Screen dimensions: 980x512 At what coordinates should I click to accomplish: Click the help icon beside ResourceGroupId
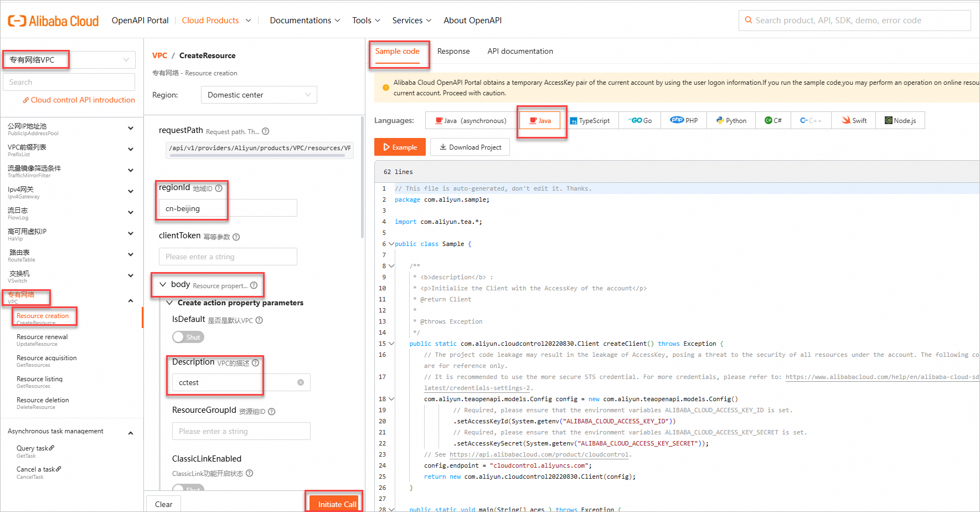pos(272,411)
